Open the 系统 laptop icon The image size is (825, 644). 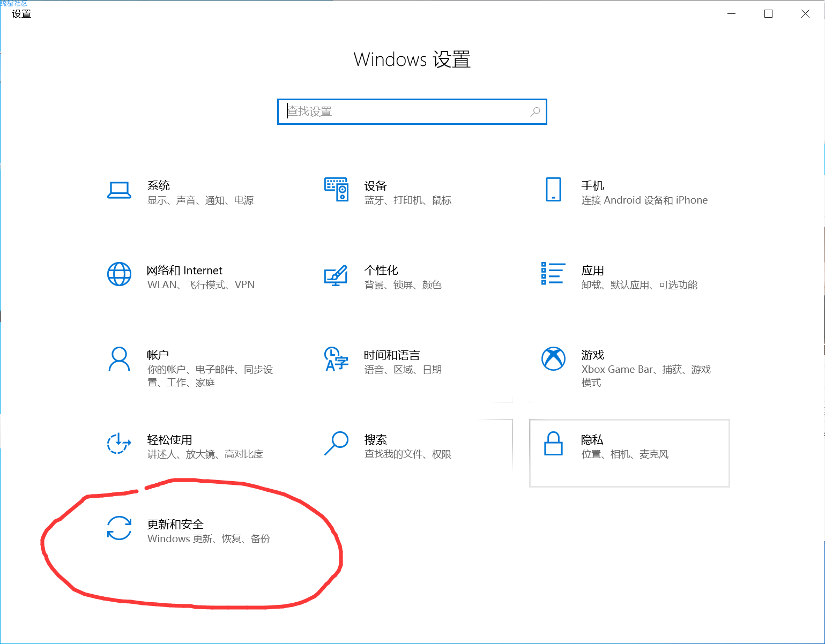(x=119, y=190)
